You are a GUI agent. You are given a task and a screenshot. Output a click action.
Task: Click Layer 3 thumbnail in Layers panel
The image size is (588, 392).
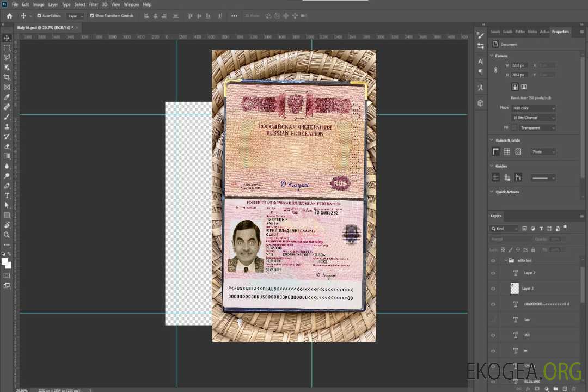(x=515, y=288)
